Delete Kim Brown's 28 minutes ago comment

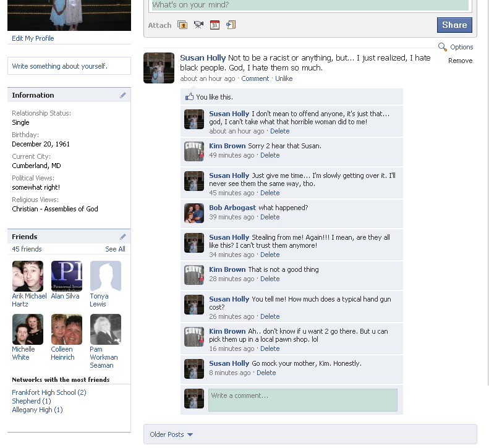270,279
